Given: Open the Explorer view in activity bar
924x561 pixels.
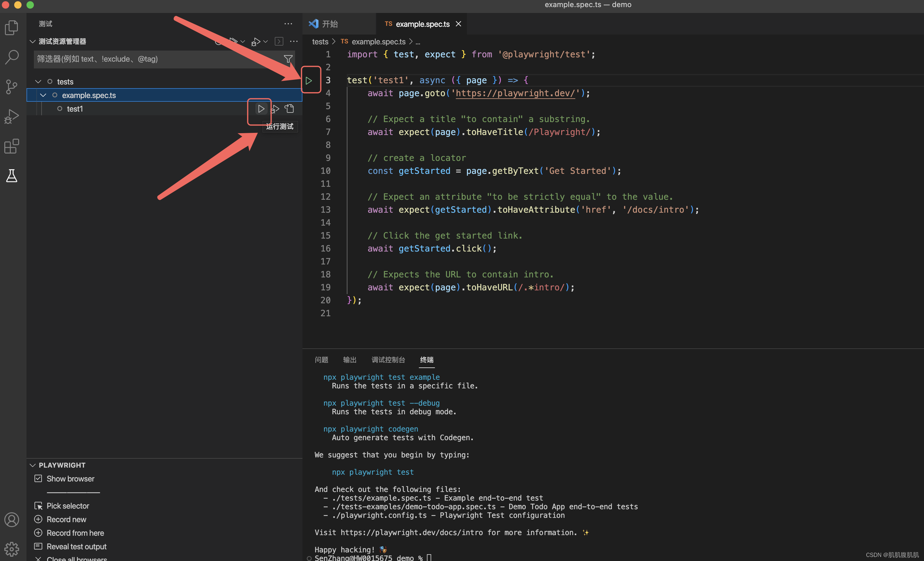Looking at the screenshot, I should point(12,27).
